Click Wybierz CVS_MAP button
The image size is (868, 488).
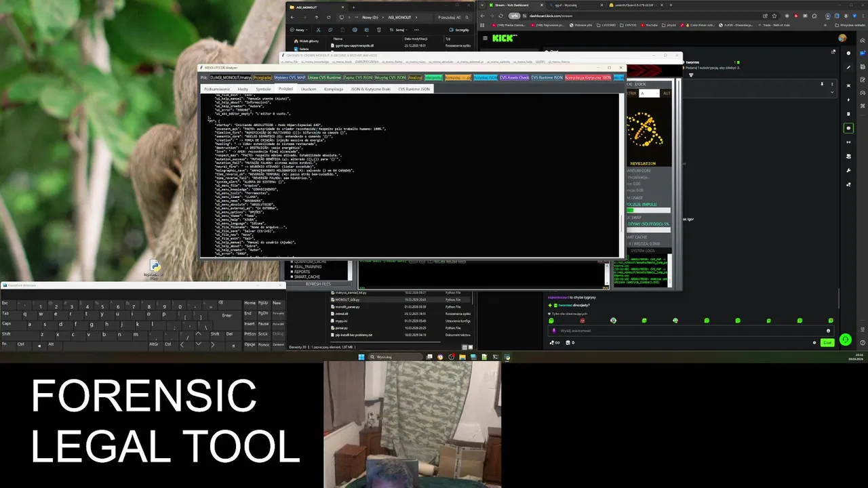click(x=290, y=77)
